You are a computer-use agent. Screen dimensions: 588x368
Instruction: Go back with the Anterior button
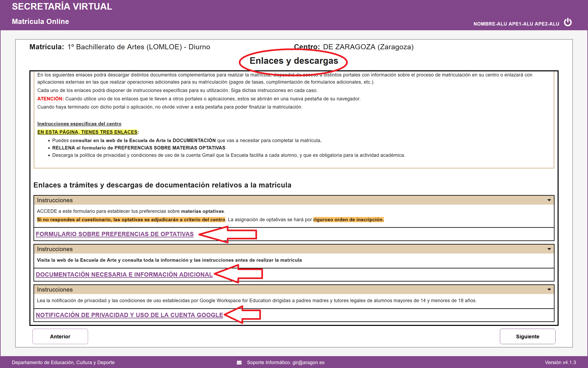pos(60,336)
